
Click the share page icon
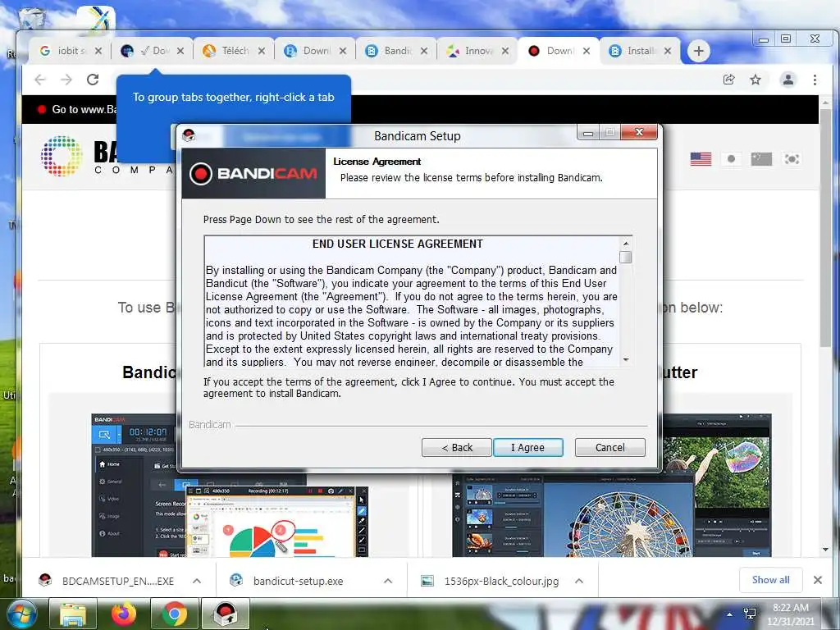[x=728, y=80]
